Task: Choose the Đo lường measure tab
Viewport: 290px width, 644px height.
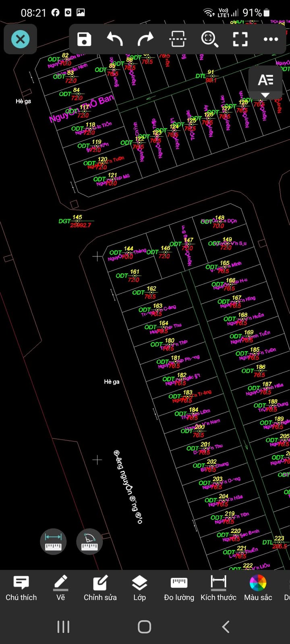Action: [179, 588]
